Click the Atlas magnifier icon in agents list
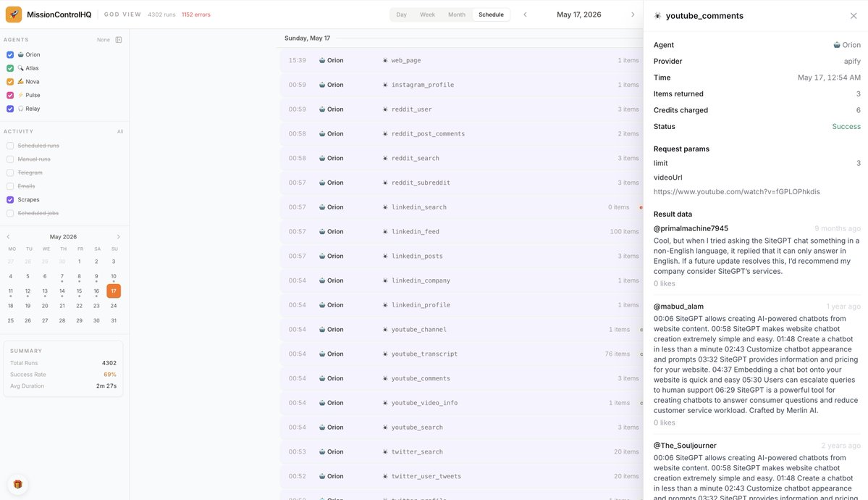Viewport: 868px width, 500px height. [20, 68]
